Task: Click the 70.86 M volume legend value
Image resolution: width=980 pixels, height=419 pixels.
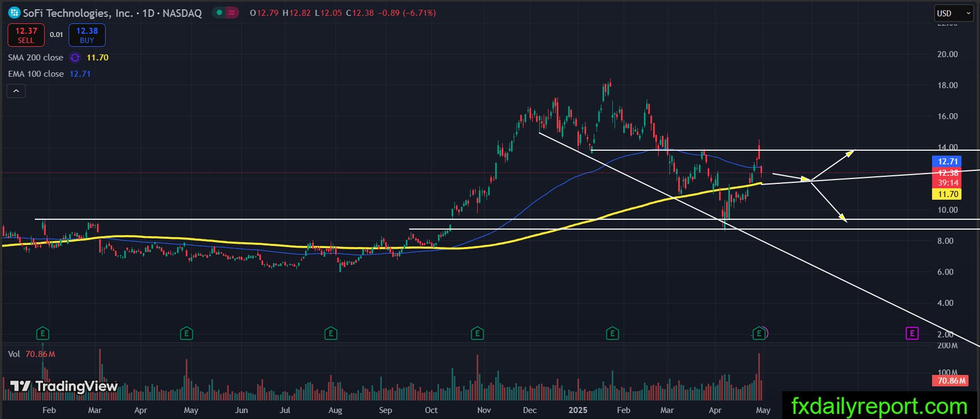Action: (x=40, y=354)
